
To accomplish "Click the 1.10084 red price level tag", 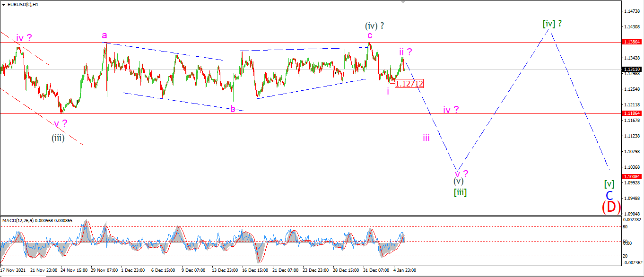I will pos(632,176).
